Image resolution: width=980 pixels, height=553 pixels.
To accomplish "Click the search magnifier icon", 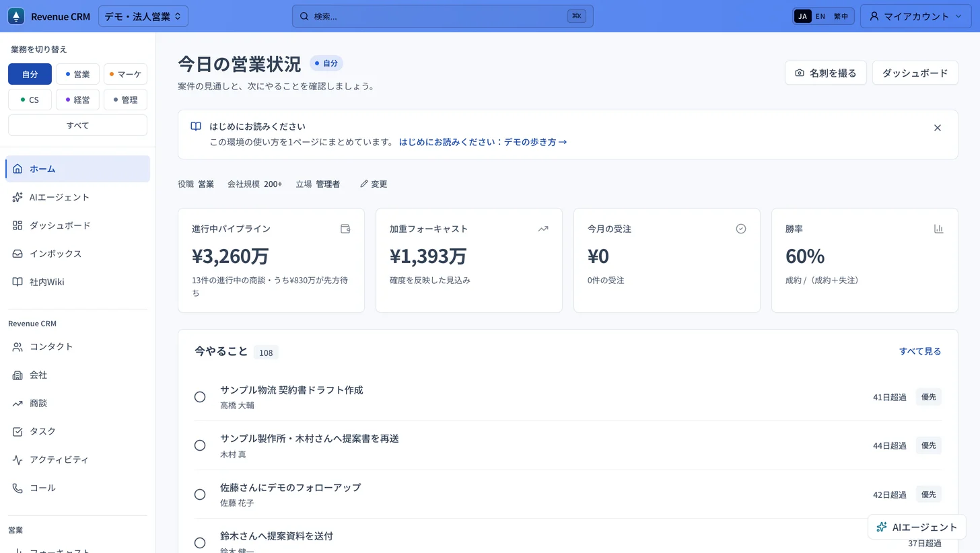I will pyautogui.click(x=304, y=16).
